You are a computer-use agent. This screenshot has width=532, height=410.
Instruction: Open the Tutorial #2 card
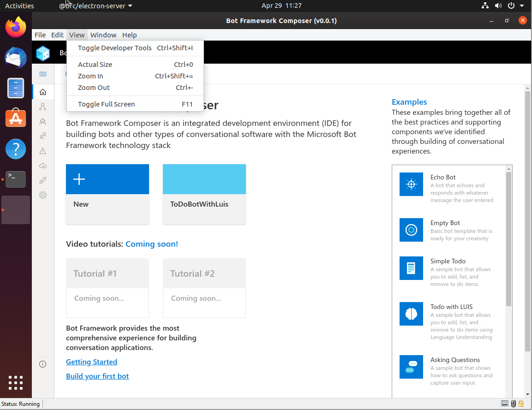coord(204,288)
